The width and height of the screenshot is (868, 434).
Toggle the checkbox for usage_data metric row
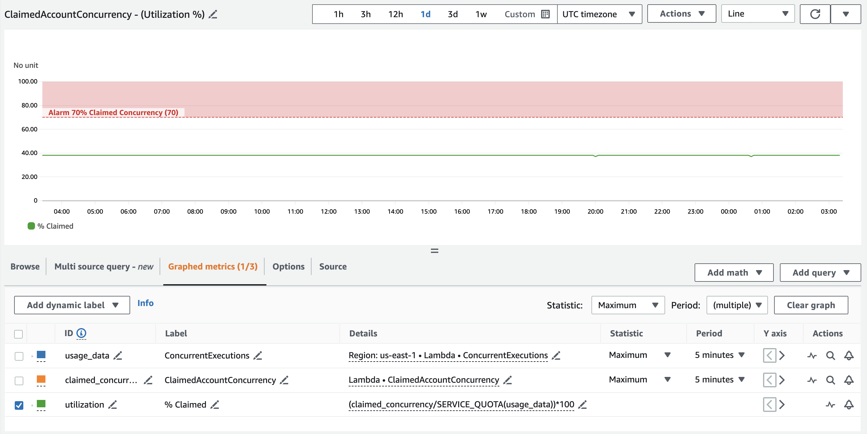(18, 355)
